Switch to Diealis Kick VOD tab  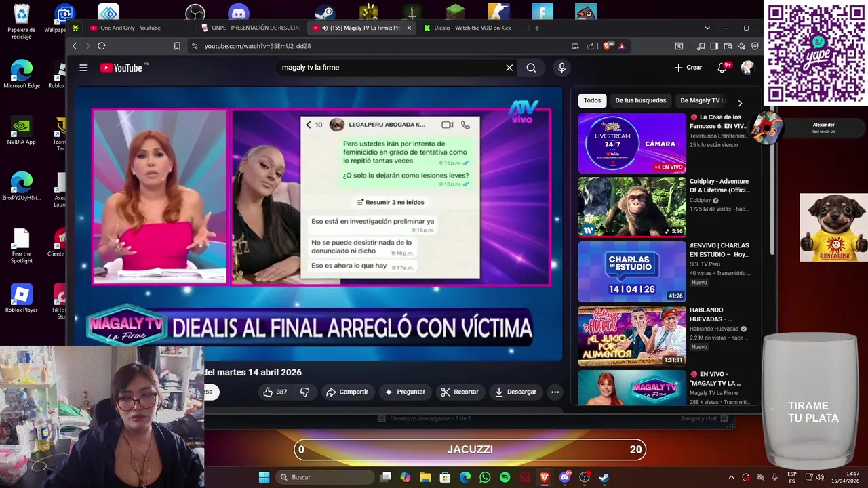[473, 28]
